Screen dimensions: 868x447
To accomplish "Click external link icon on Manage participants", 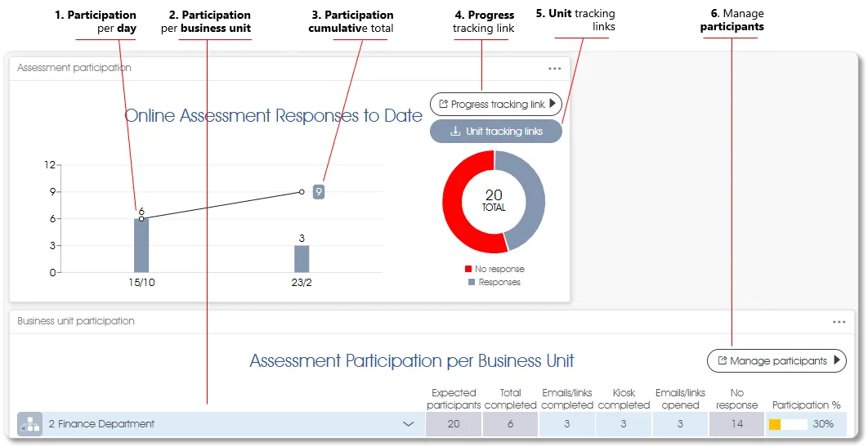I will click(722, 361).
